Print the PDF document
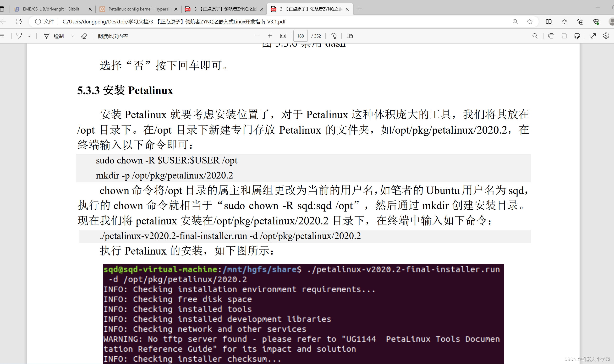The height and width of the screenshot is (364, 614). pyautogui.click(x=551, y=36)
